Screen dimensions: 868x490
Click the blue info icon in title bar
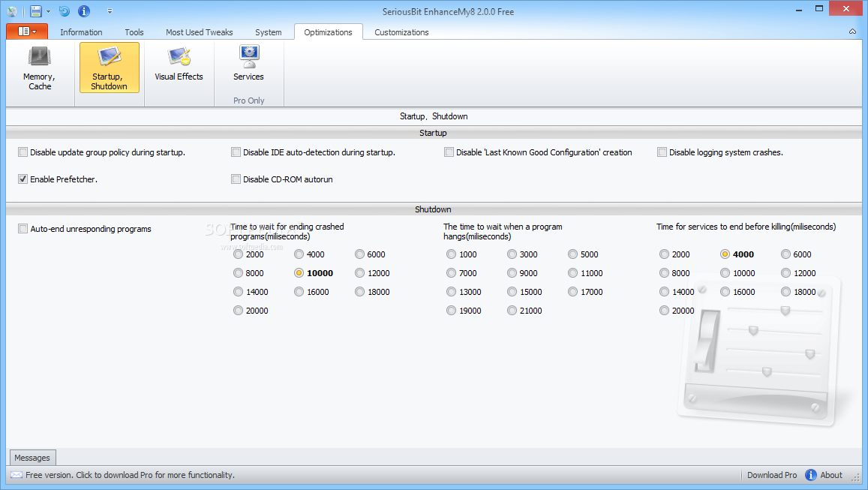[x=83, y=11]
